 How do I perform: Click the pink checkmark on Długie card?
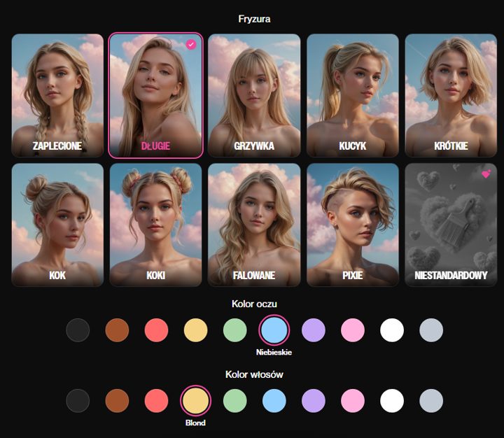[x=191, y=44]
